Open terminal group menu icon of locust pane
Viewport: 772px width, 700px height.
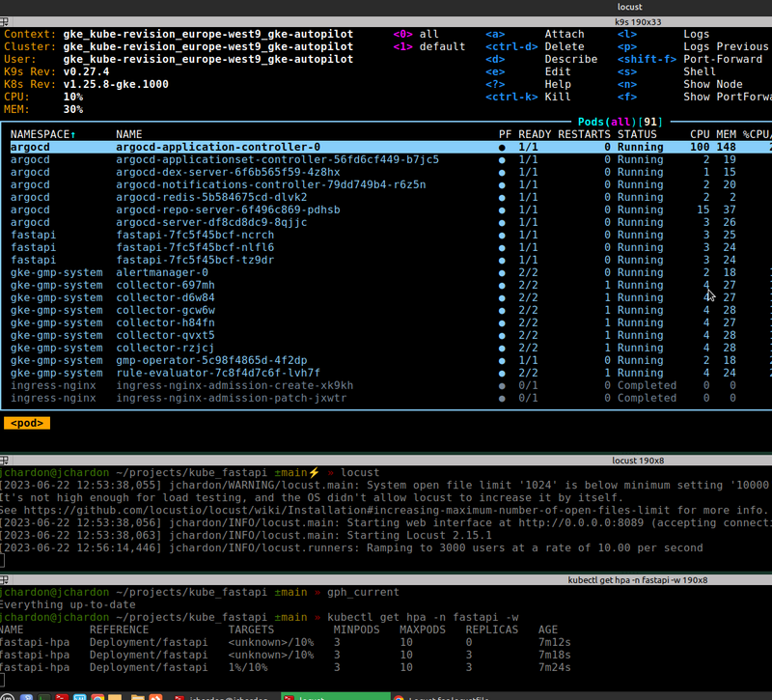point(4,461)
